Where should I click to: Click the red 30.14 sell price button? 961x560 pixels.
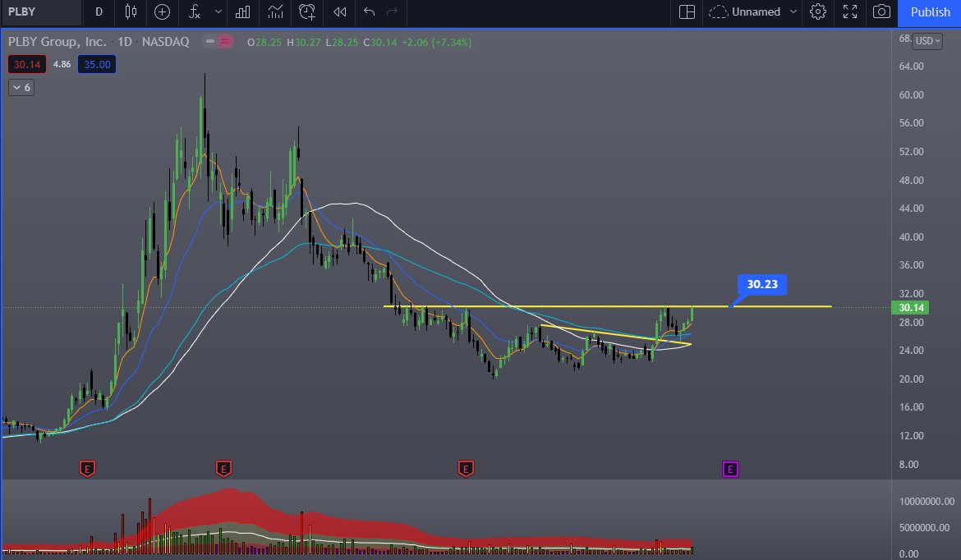coord(27,64)
